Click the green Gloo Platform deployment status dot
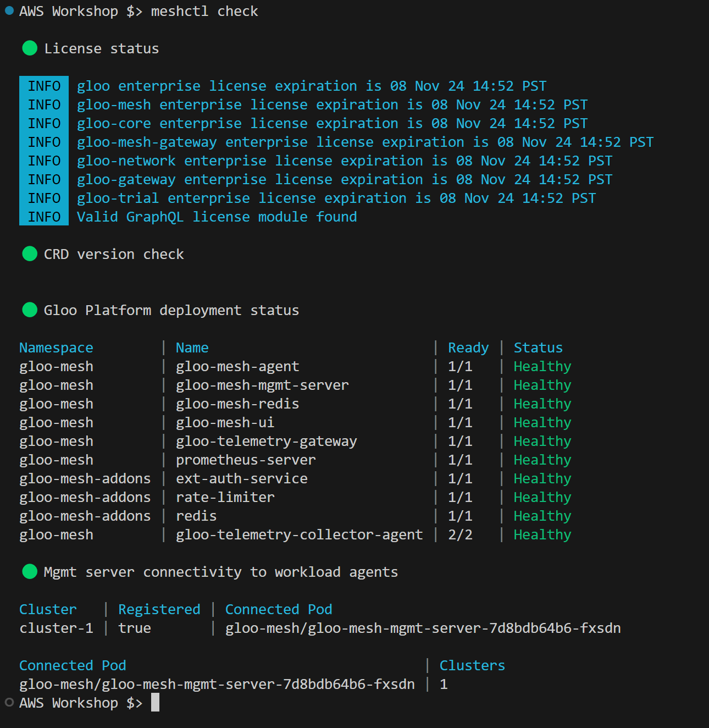Image resolution: width=709 pixels, height=728 pixels. [x=30, y=310]
